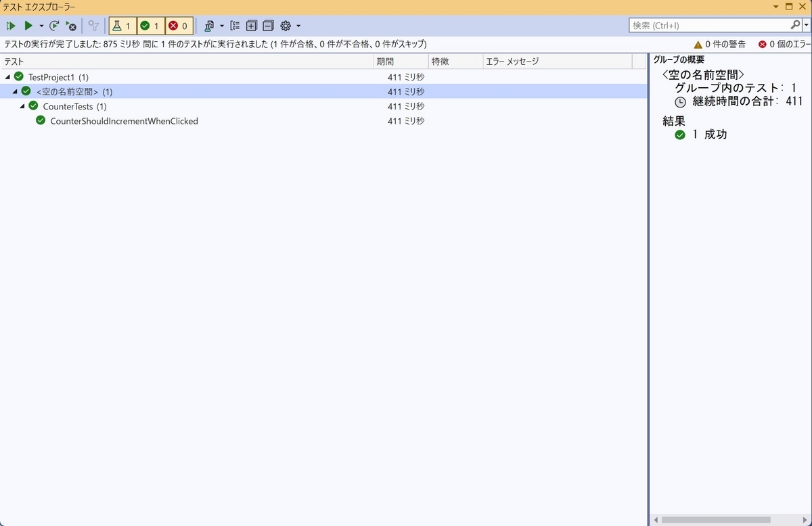Toggle the failed tests filter
The width and height of the screenshot is (812, 526).
pos(179,26)
